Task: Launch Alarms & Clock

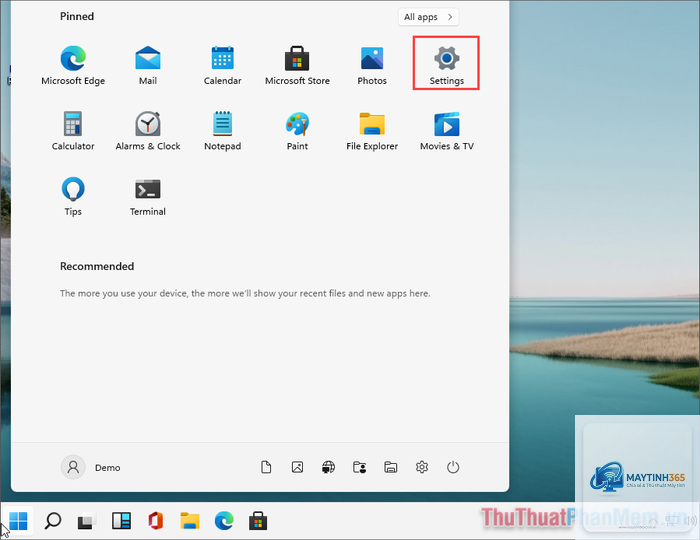Action: [x=148, y=131]
